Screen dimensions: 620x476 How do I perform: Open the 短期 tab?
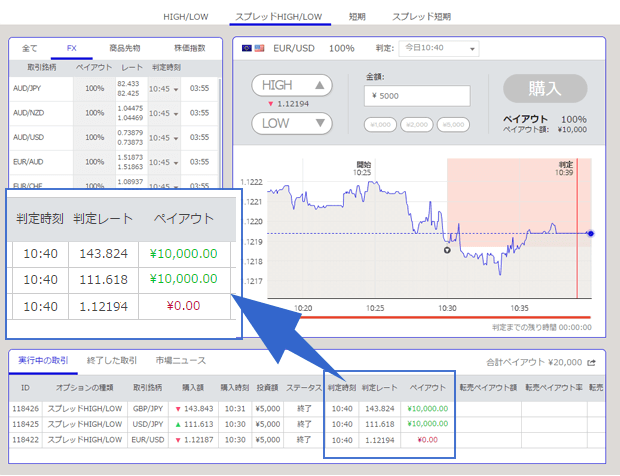pyautogui.click(x=357, y=17)
